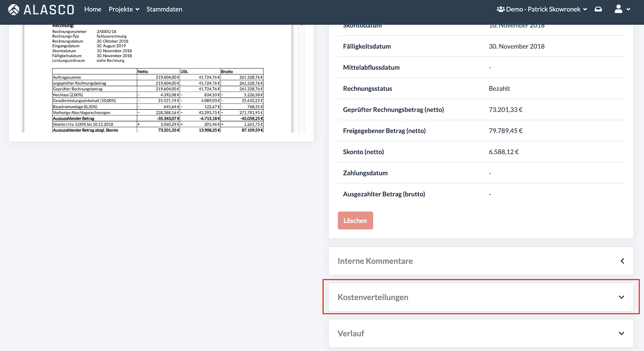Click the Kostenverteilungen heading text
This screenshot has height=351, width=644.
point(373,297)
